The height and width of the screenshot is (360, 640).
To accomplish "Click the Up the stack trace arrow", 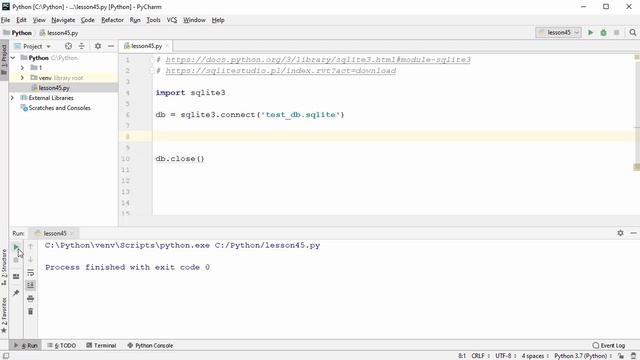I will click(30, 247).
